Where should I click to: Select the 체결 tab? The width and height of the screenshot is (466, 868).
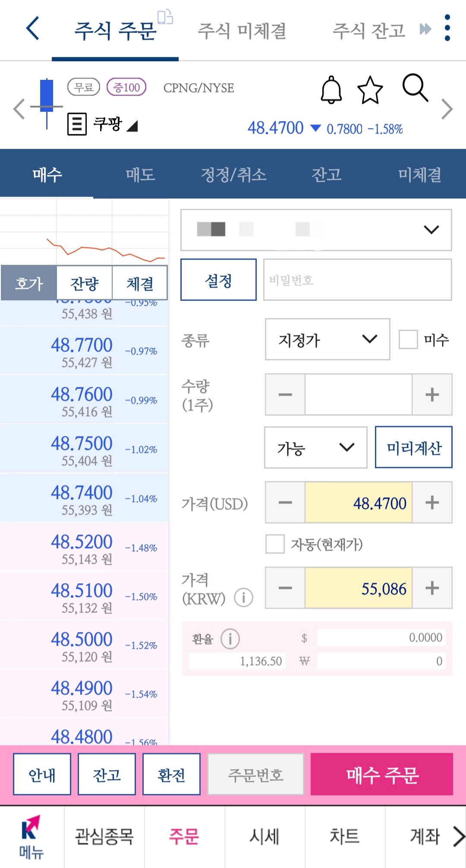point(140,283)
